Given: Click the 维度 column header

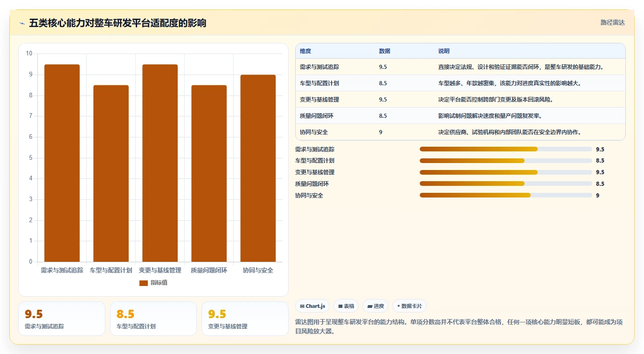Looking at the screenshot, I should [x=305, y=51].
